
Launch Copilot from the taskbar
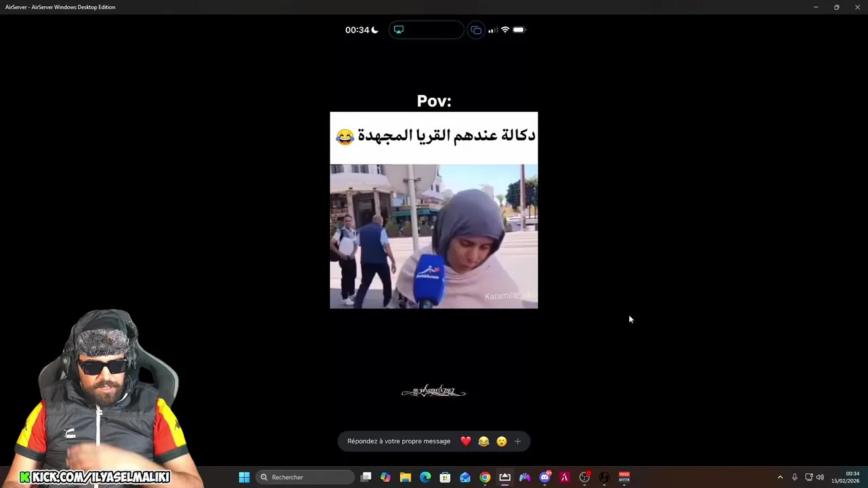tap(386, 477)
